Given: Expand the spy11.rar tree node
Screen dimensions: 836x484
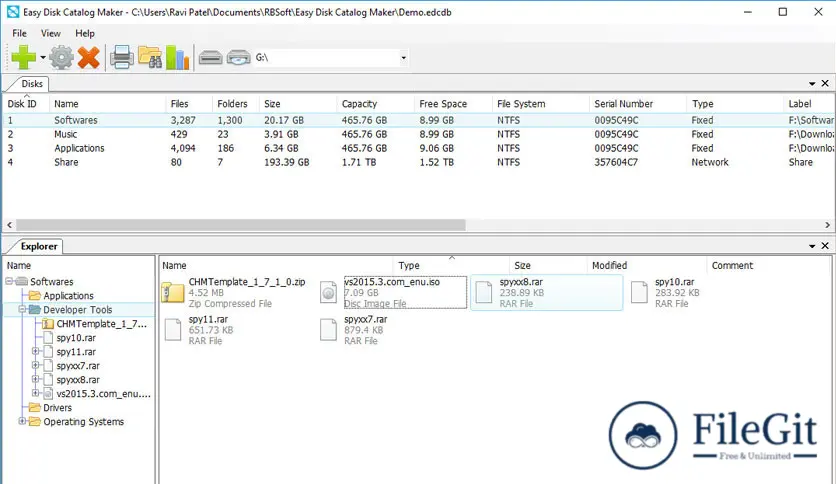Looking at the screenshot, I should tap(35, 351).
